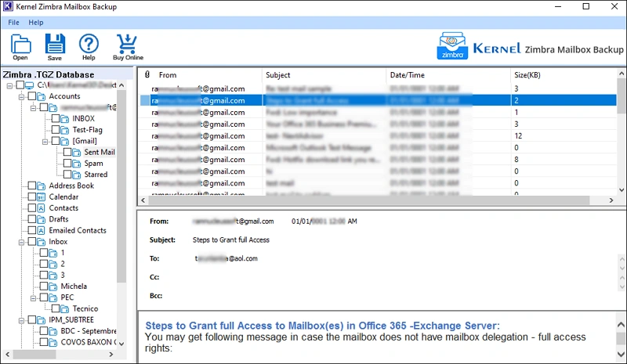
Task: Check the IPM_SUBTREE checkbox
Action: click(x=32, y=320)
